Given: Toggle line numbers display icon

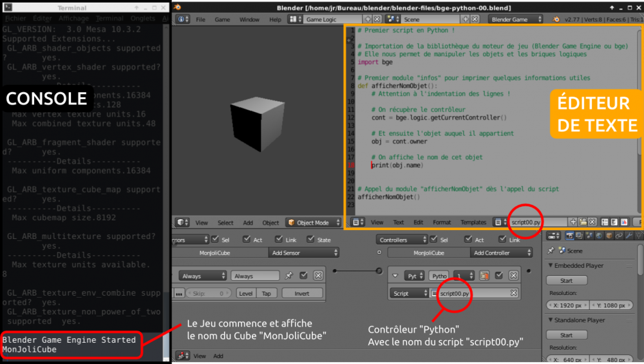Looking at the screenshot, I should coord(605,222).
